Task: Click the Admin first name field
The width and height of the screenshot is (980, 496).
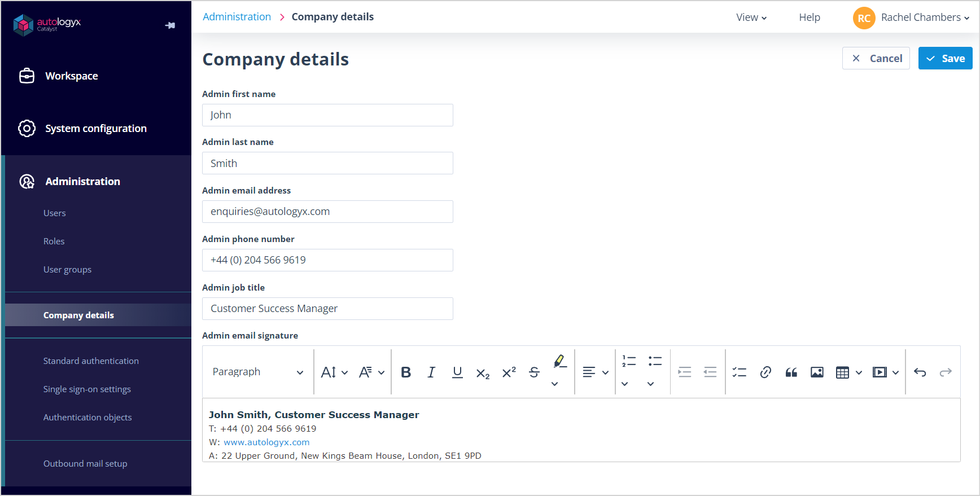Action: coord(327,115)
